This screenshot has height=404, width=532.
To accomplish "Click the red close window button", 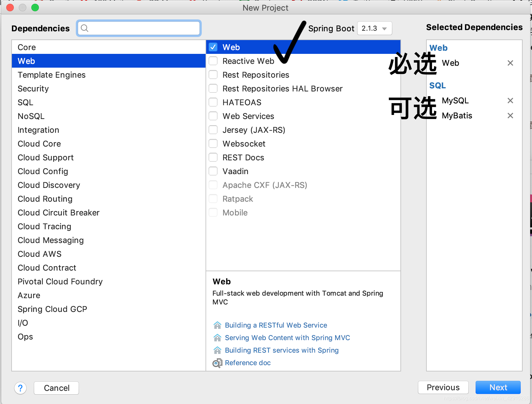I will point(10,8).
